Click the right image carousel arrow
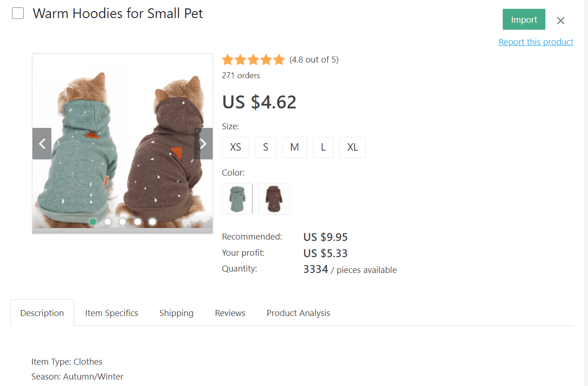Image resolution: width=588 pixels, height=386 pixels. pos(203,144)
